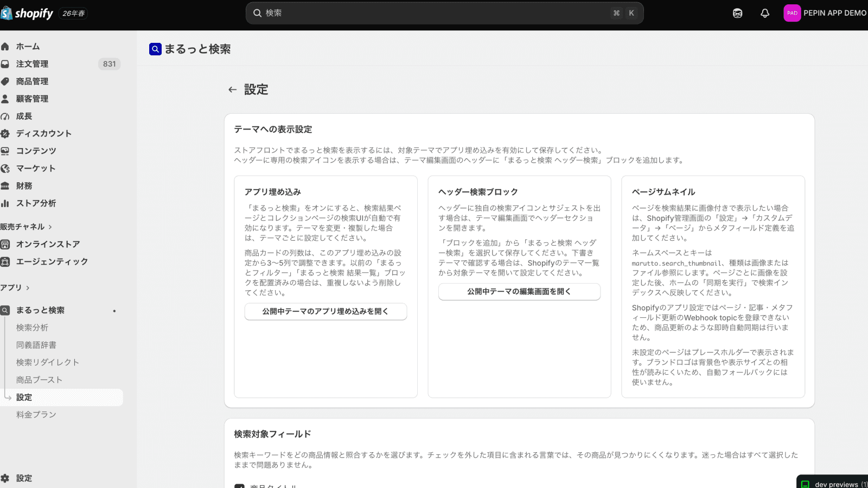This screenshot has height=488, width=868.
Task: Open the 検索分析 sub-menu item
Action: tap(32, 328)
